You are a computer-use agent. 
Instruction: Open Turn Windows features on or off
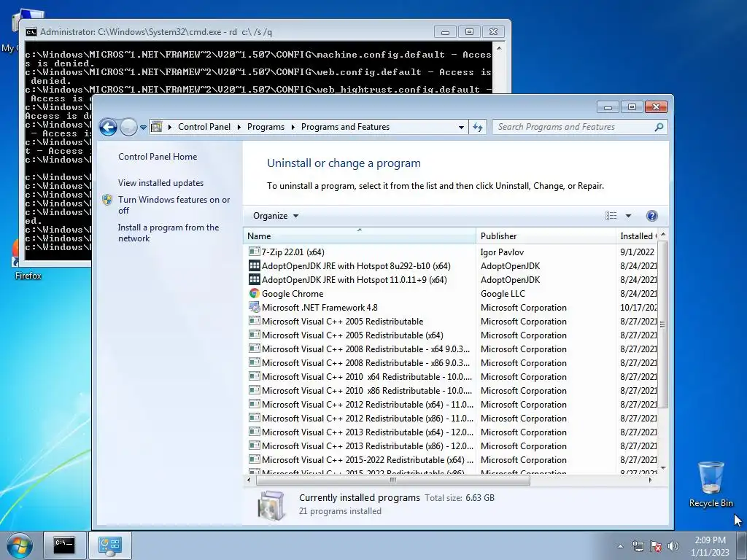tap(174, 205)
